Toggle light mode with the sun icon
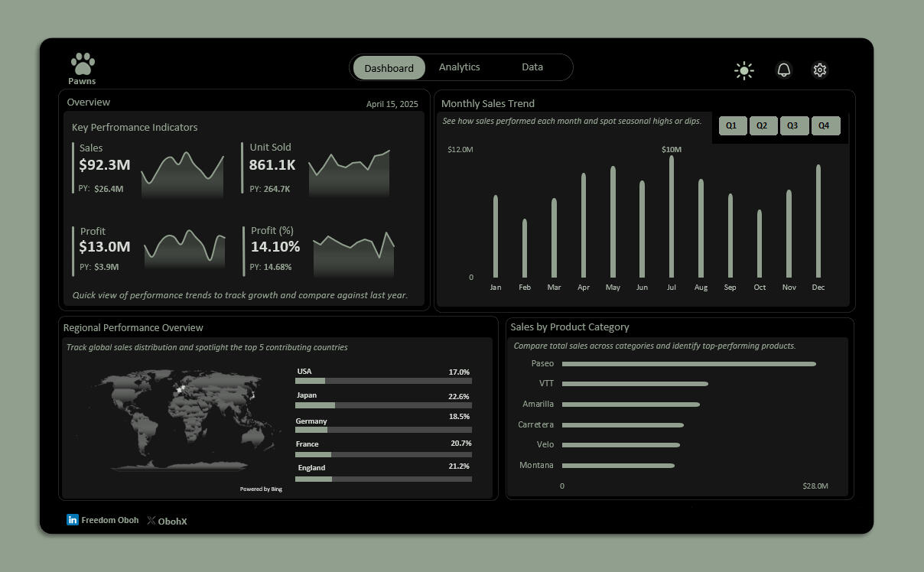The image size is (924, 572). (743, 70)
